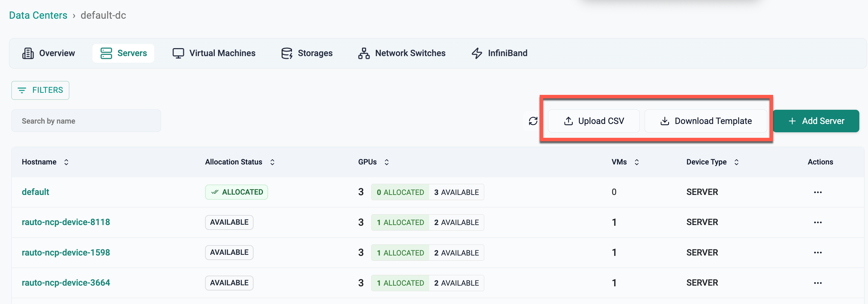Click the '0 ALLOCATED' GPU badge

coord(400,192)
